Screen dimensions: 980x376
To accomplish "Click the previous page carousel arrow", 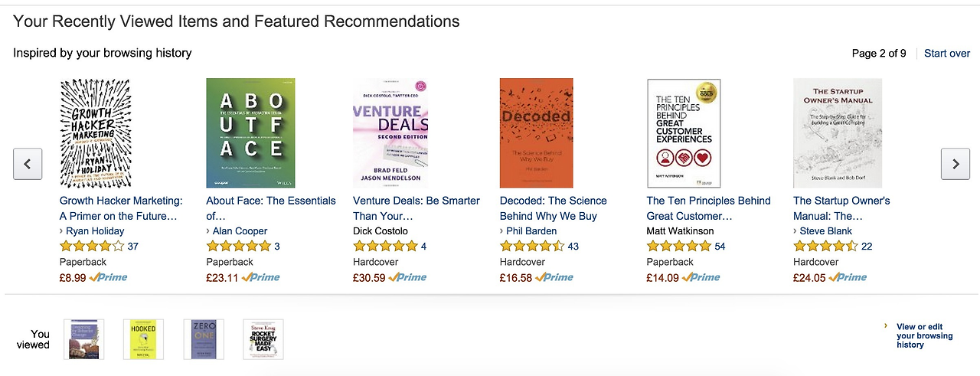I will point(28,164).
